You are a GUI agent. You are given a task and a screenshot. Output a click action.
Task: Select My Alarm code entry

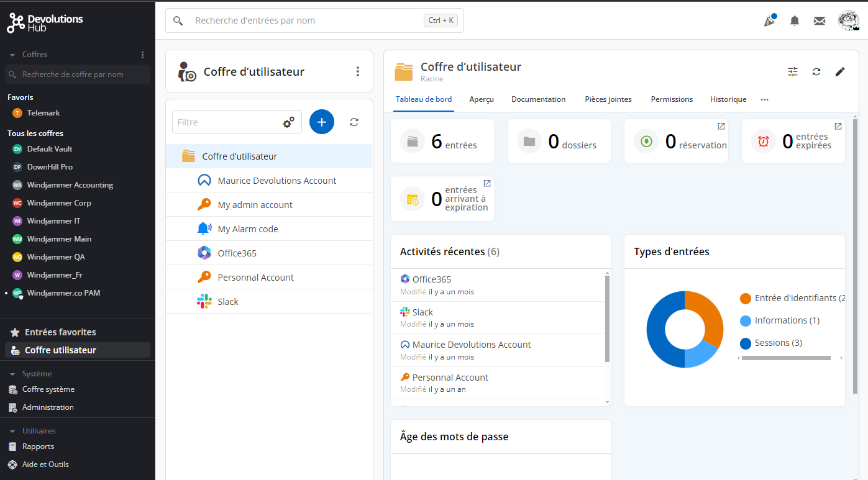[x=269, y=229]
